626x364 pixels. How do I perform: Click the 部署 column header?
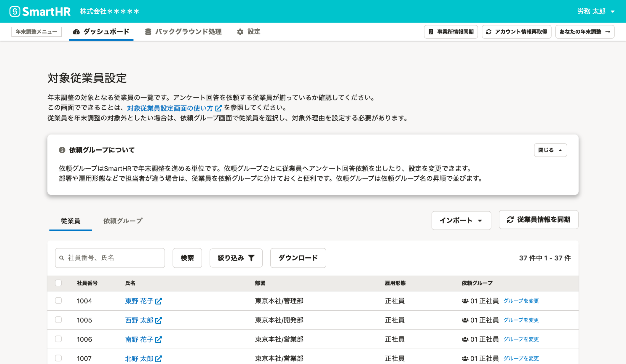point(260,283)
